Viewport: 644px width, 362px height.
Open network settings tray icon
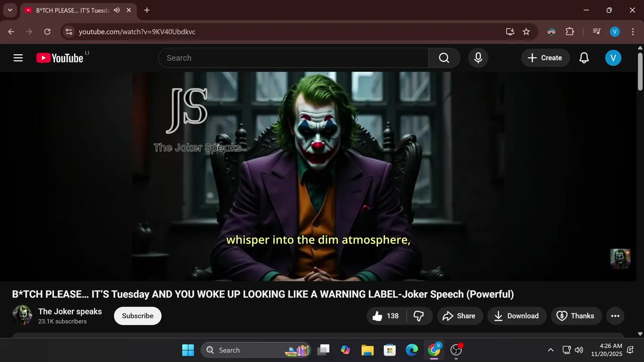pos(567,350)
